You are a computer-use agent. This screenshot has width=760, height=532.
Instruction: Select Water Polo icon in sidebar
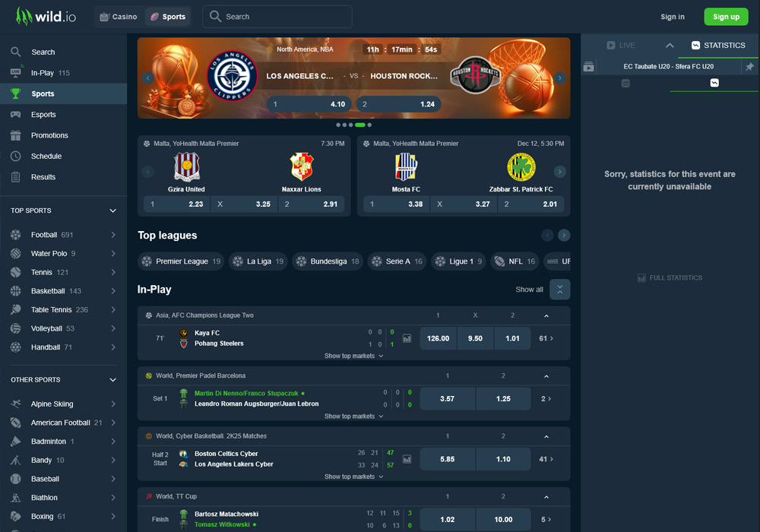(15, 253)
